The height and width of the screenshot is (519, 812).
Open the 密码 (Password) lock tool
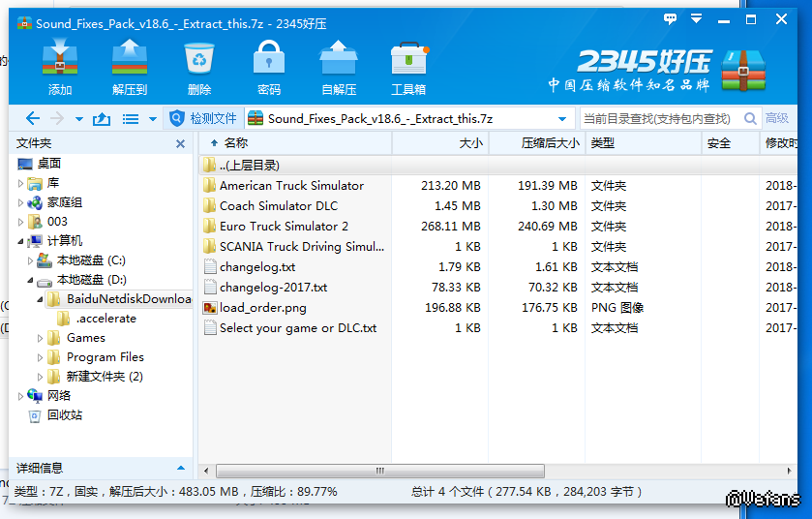[x=268, y=68]
